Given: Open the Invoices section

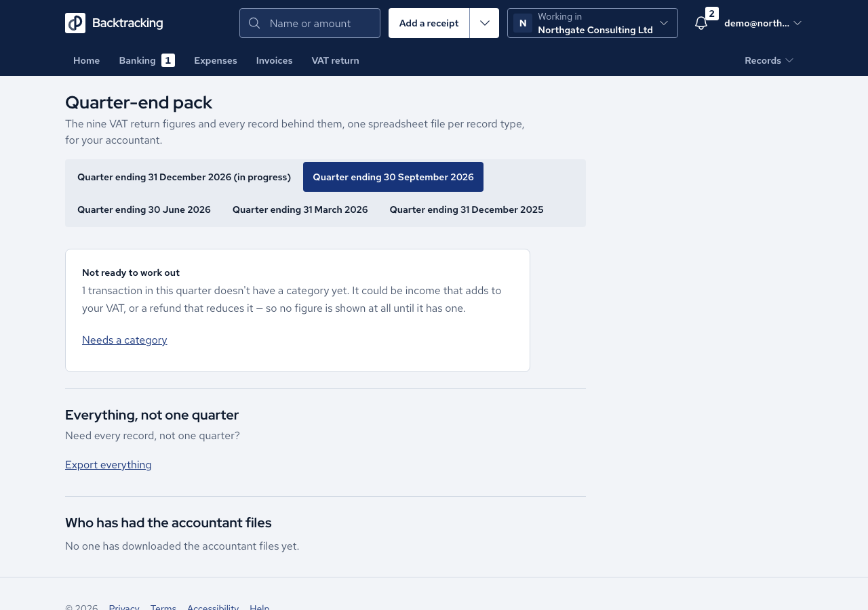Looking at the screenshot, I should click(x=275, y=60).
